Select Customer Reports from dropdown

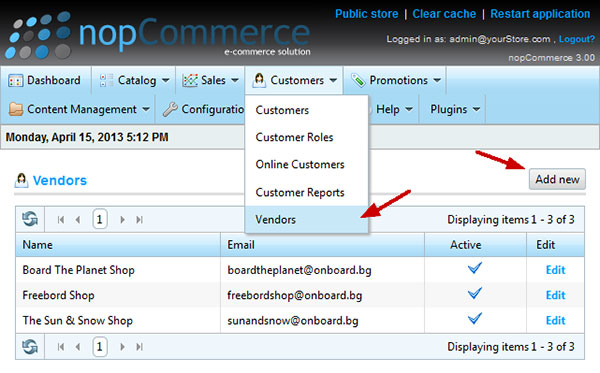tap(307, 192)
